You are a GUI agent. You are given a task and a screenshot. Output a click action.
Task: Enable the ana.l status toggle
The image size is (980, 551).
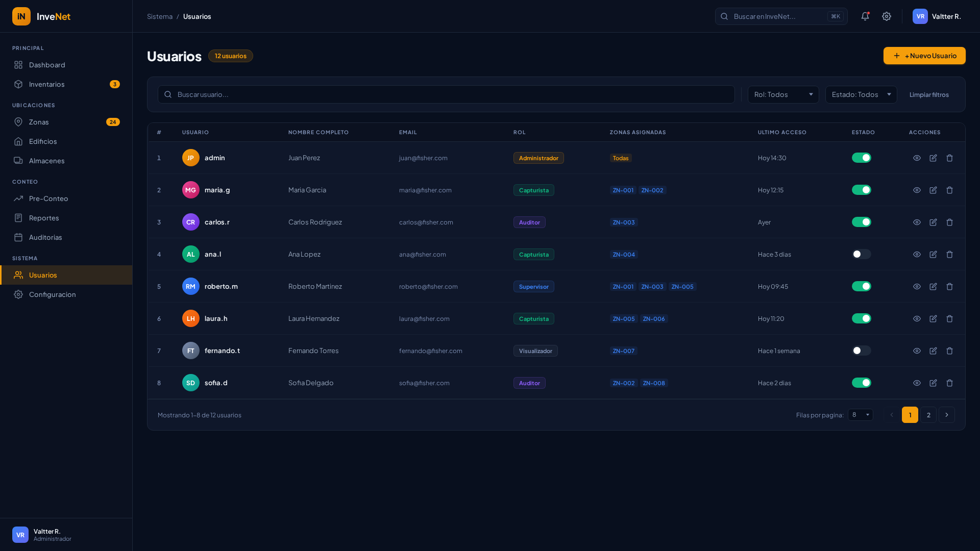(861, 254)
